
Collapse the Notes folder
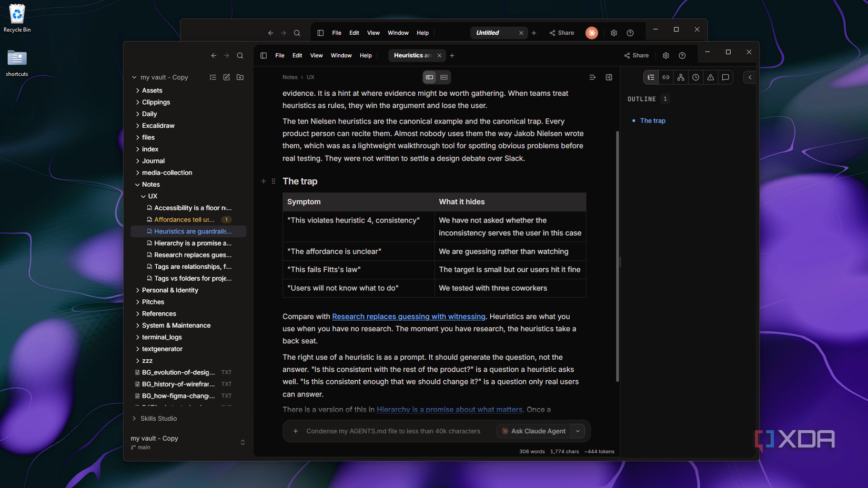(151, 185)
